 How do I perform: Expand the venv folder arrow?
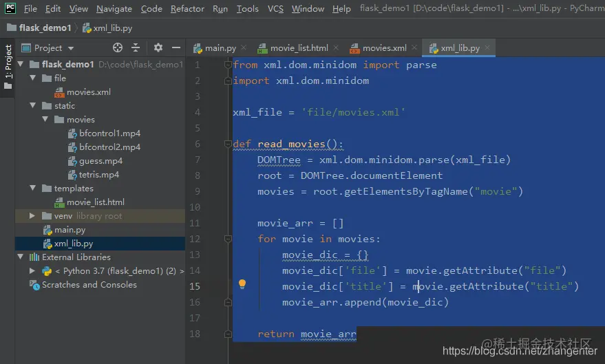pos(32,215)
